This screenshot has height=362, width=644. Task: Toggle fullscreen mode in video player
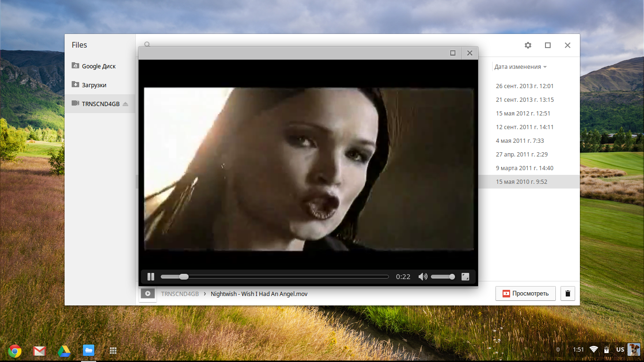click(x=465, y=277)
